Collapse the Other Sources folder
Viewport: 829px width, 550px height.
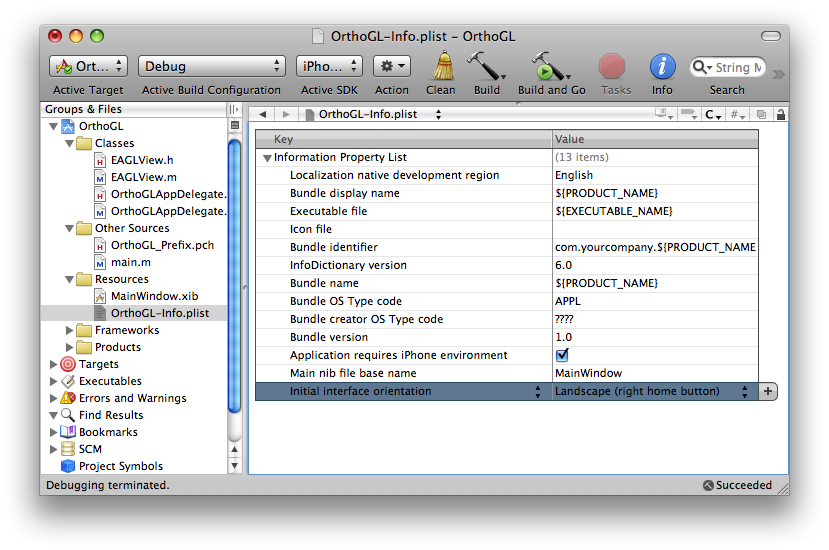(69, 228)
